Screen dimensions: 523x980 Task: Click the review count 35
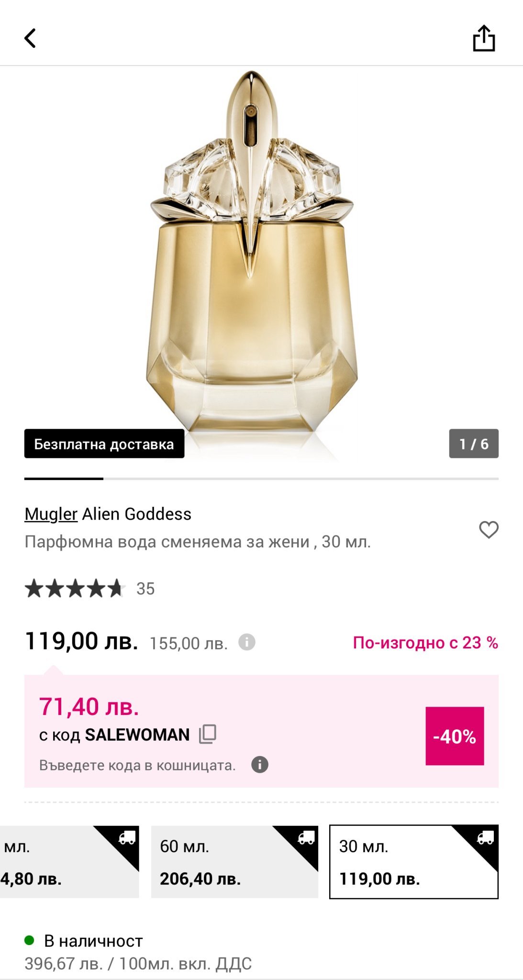145,589
